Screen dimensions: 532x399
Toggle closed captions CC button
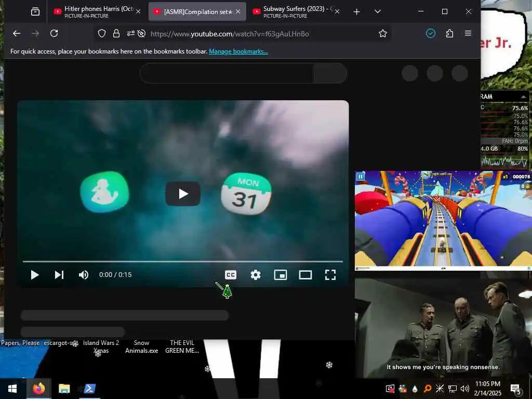[231, 275]
